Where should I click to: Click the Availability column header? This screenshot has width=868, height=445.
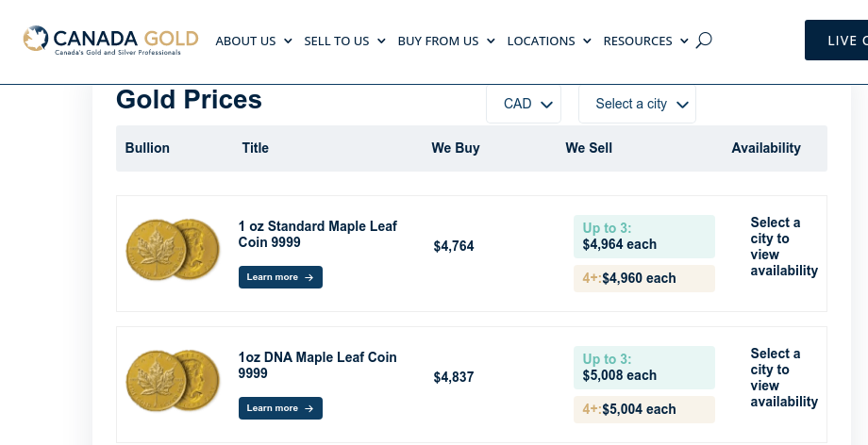765,148
